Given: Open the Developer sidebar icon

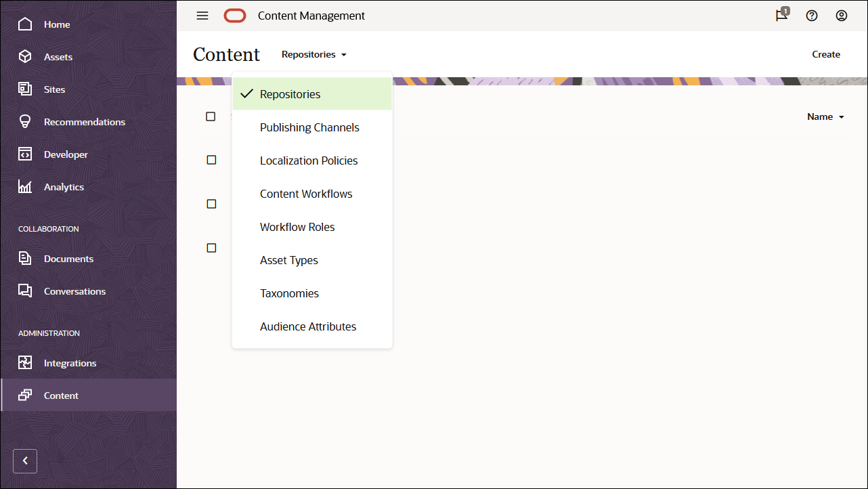Looking at the screenshot, I should (24, 154).
